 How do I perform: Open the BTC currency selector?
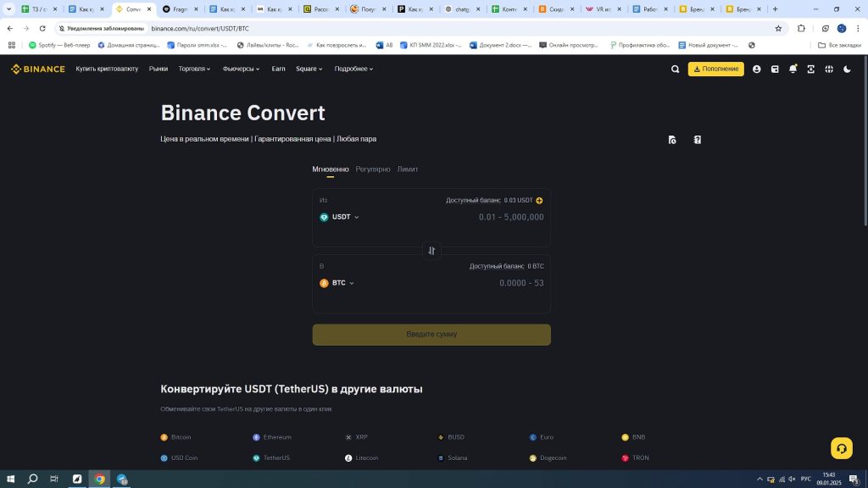coord(337,283)
